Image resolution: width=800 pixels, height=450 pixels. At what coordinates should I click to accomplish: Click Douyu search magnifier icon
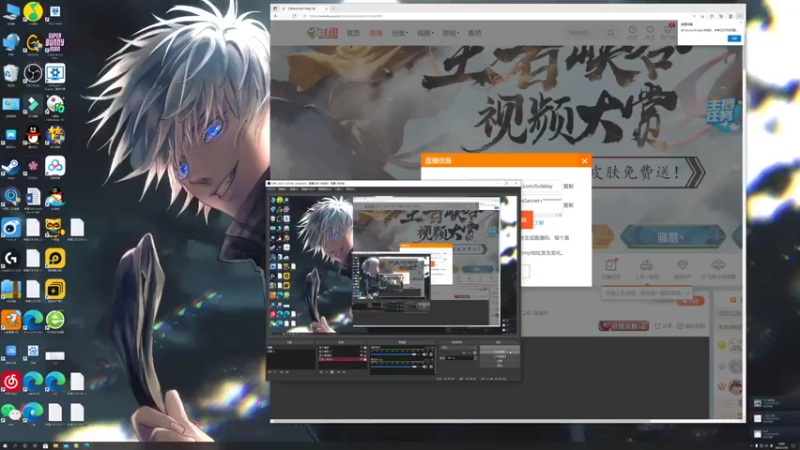pyautogui.click(x=611, y=33)
